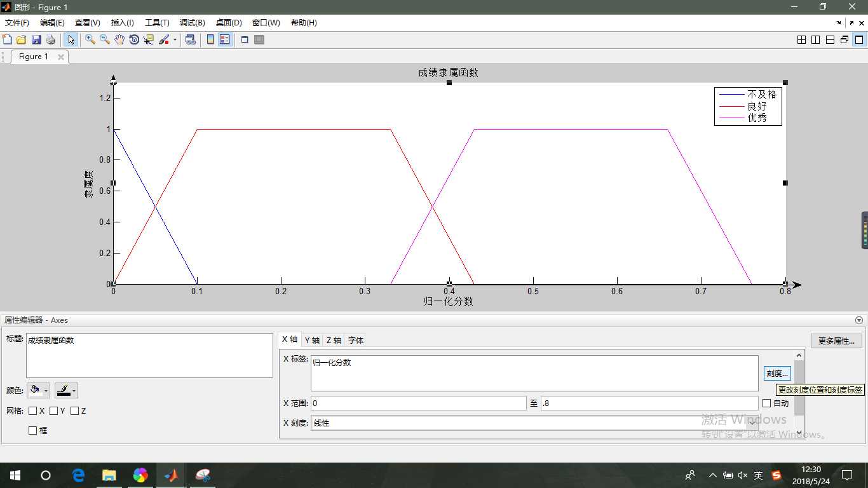Enable the X grid checkbox
868x488 pixels.
coord(32,411)
